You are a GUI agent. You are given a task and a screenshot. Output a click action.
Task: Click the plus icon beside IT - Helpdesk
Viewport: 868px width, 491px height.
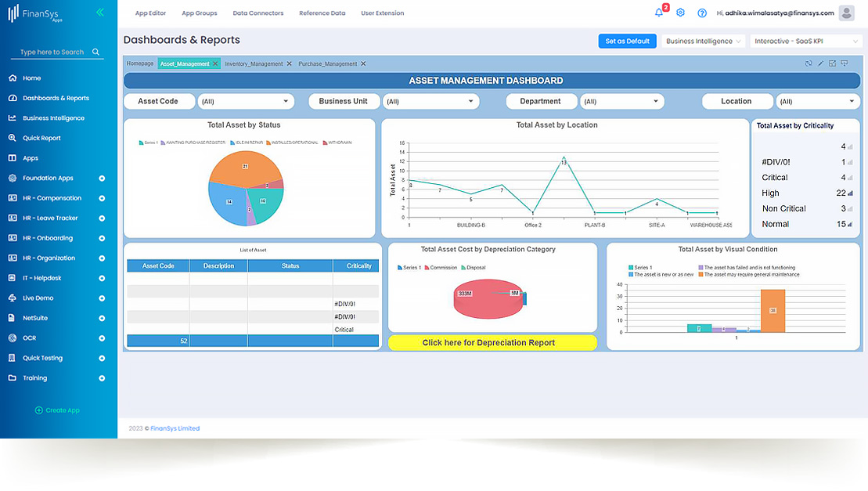point(102,278)
